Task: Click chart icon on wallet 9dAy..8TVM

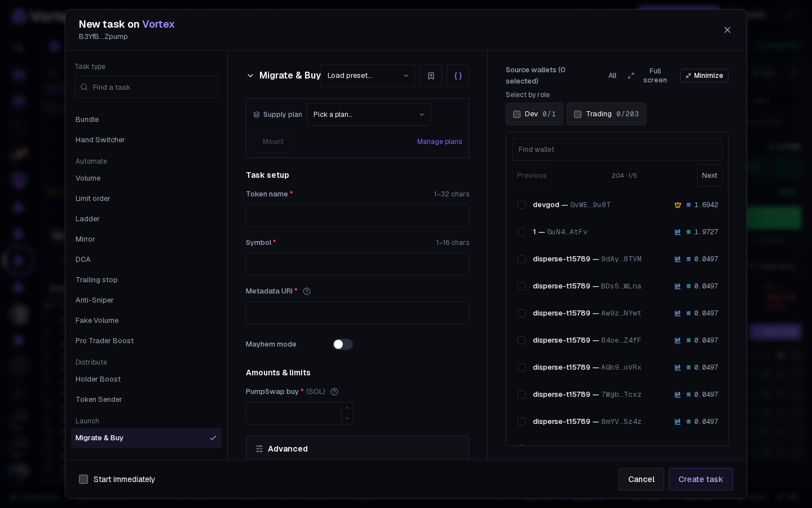Action: pyautogui.click(x=678, y=259)
